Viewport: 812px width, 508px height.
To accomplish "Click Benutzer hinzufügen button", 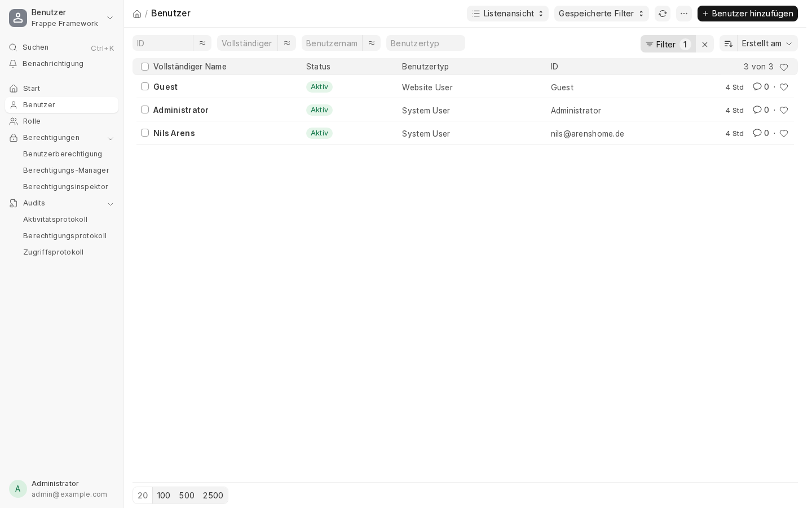I will coord(748,14).
